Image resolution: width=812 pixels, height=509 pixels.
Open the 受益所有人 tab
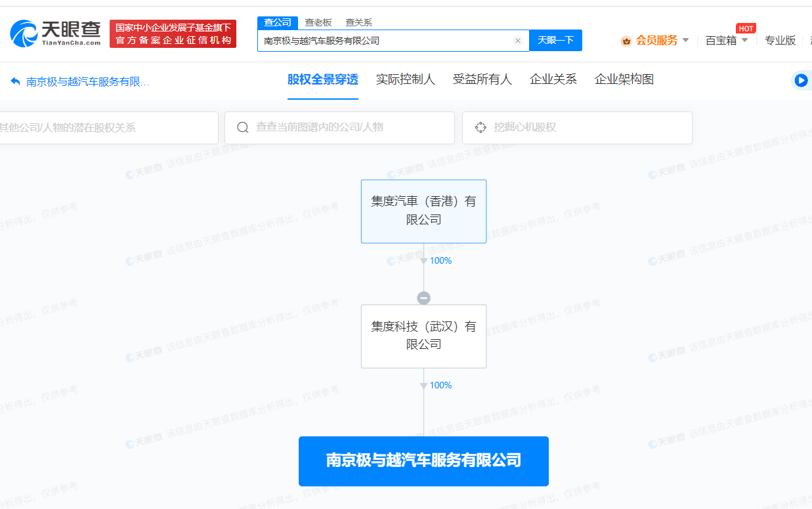tap(482, 79)
